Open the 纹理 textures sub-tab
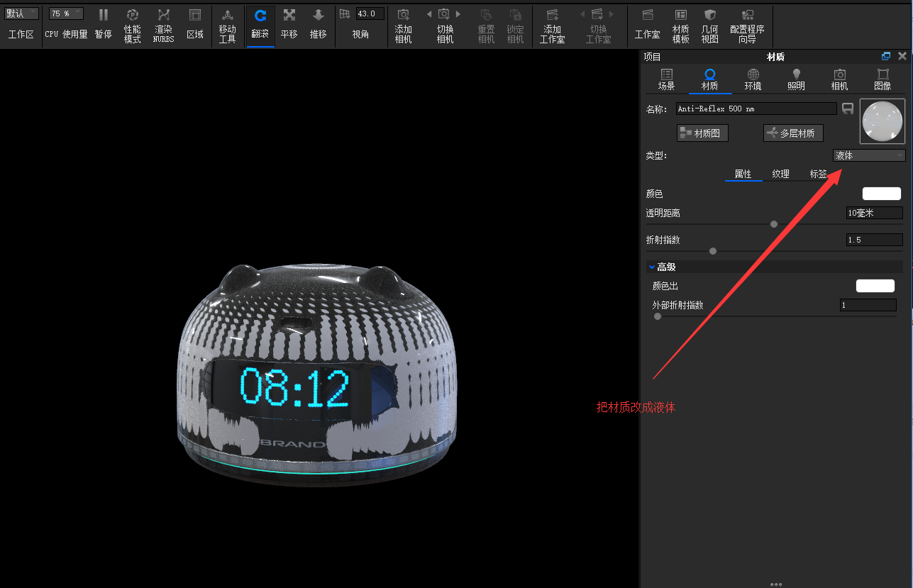The height and width of the screenshot is (588, 913). coord(781,174)
